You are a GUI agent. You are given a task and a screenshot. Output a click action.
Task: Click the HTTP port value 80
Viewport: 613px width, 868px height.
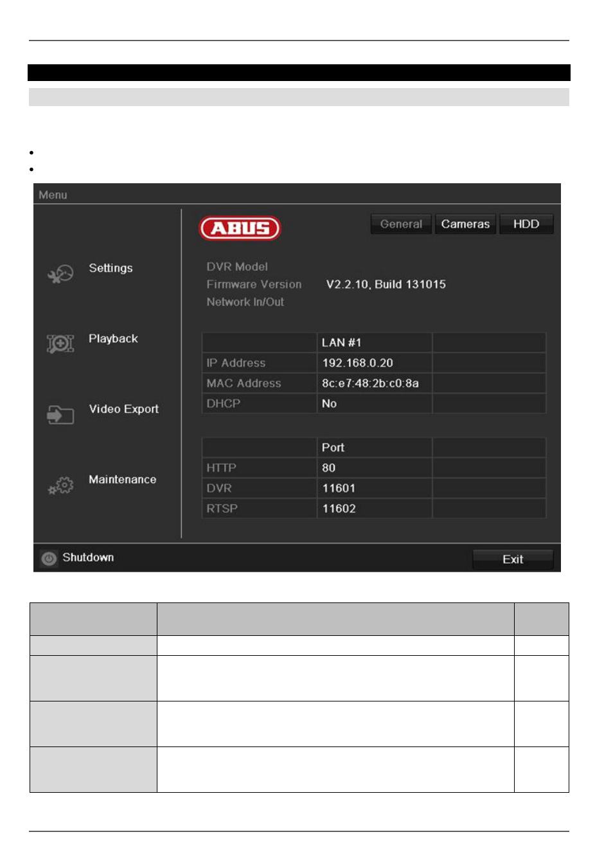tap(328, 468)
